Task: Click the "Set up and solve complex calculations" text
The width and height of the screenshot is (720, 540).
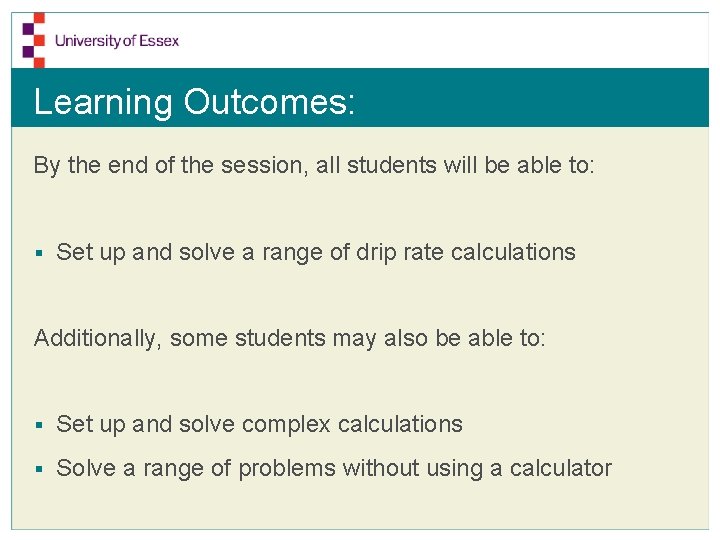Action: (259, 424)
